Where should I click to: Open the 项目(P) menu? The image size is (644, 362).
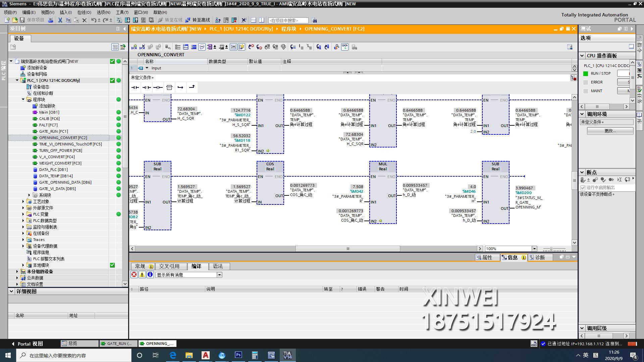pos(10,12)
